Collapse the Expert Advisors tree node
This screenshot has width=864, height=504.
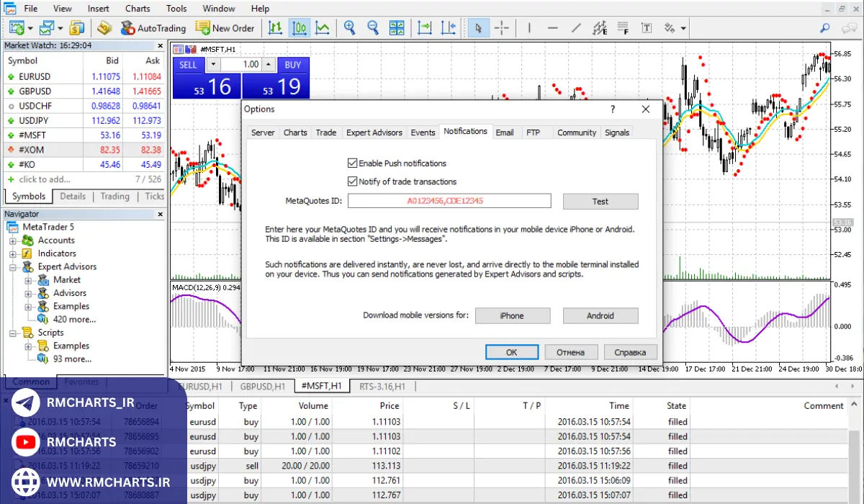[x=13, y=267]
